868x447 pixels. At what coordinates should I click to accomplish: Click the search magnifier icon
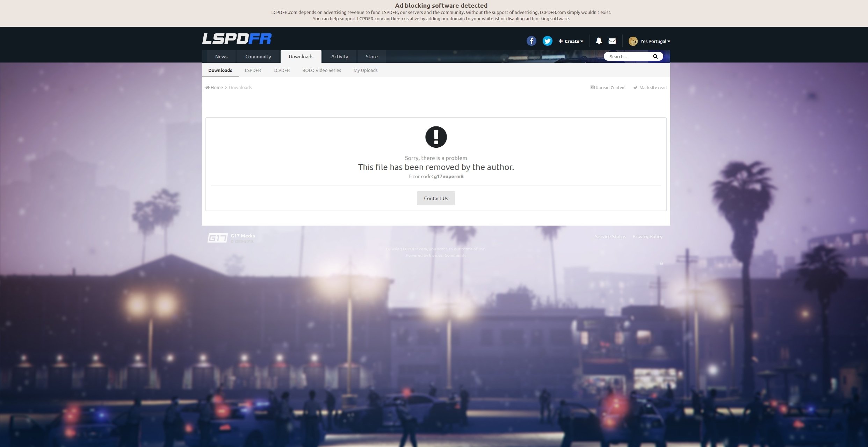click(655, 57)
